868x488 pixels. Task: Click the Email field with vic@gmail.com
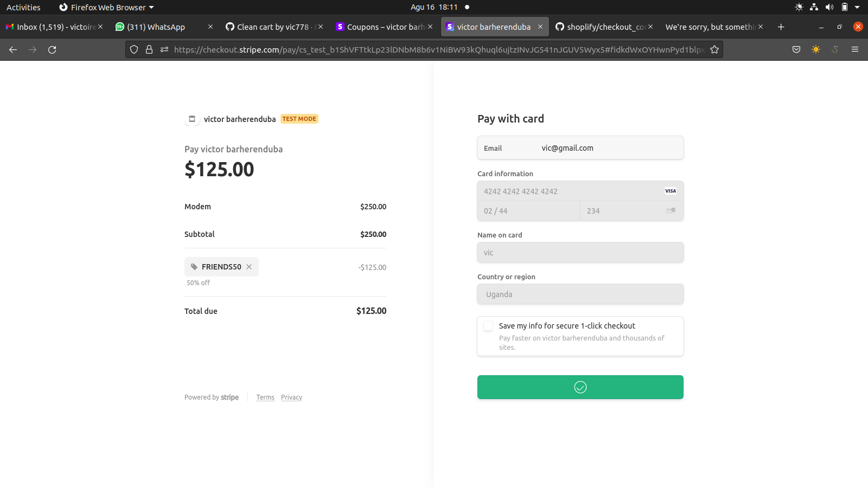pos(580,148)
